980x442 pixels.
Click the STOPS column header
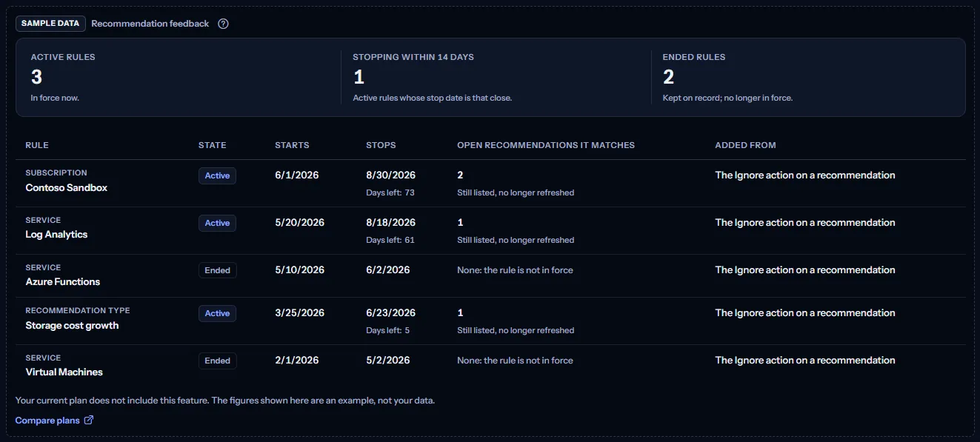click(381, 146)
